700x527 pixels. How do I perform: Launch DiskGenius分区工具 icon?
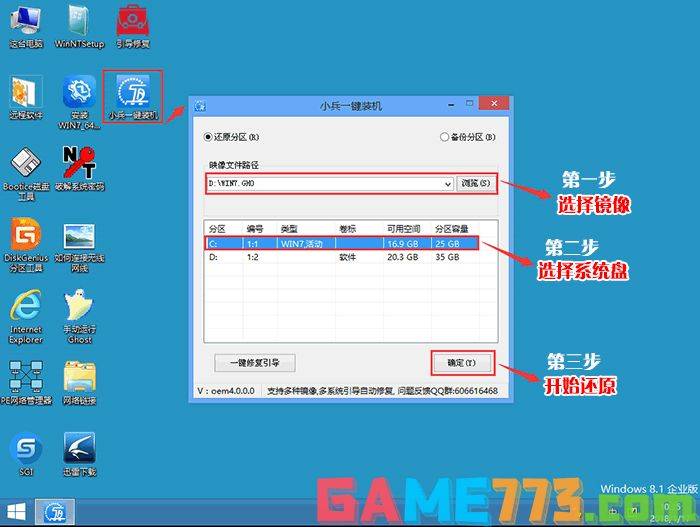tap(26, 245)
